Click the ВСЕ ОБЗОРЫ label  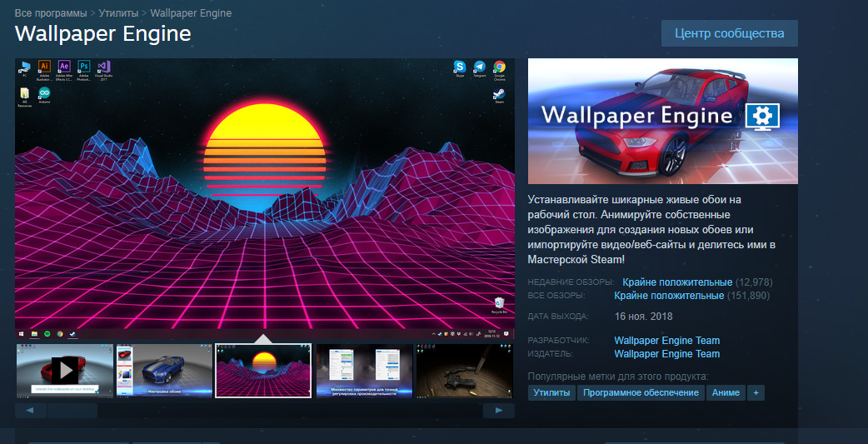556,296
